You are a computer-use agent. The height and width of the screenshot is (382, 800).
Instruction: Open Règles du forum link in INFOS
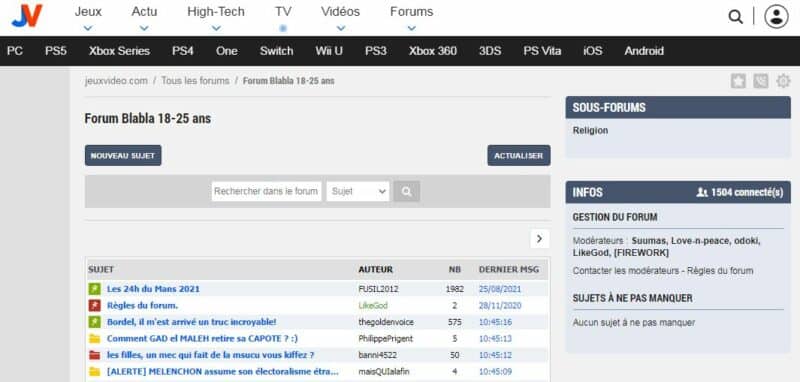(x=720, y=271)
